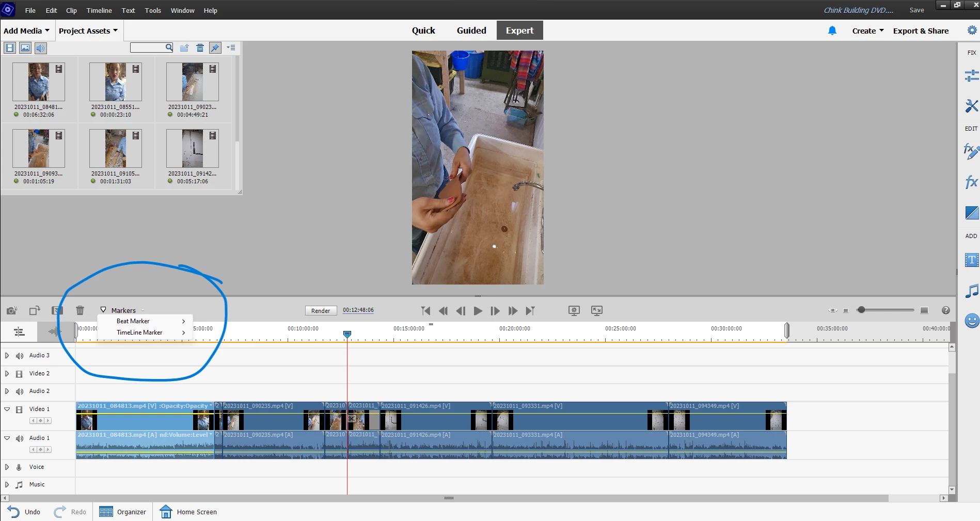This screenshot has height=521, width=980.
Task: Mute the Audio 2 track
Action: [20, 391]
